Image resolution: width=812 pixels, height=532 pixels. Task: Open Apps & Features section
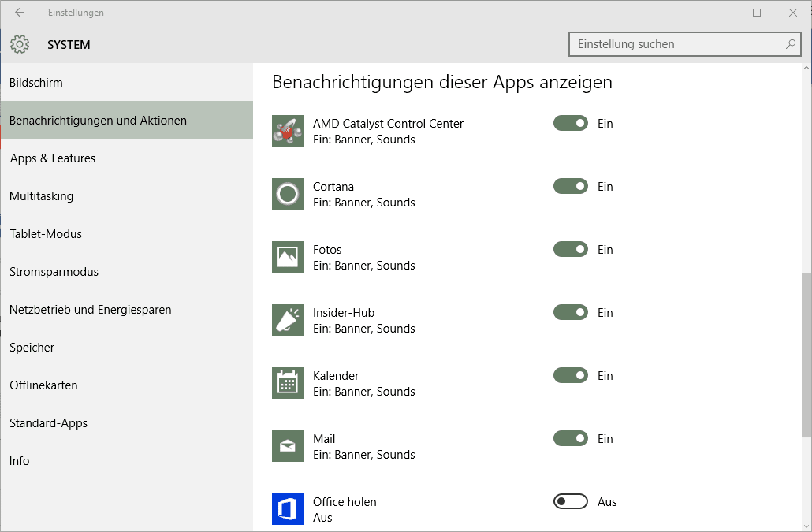(x=53, y=158)
